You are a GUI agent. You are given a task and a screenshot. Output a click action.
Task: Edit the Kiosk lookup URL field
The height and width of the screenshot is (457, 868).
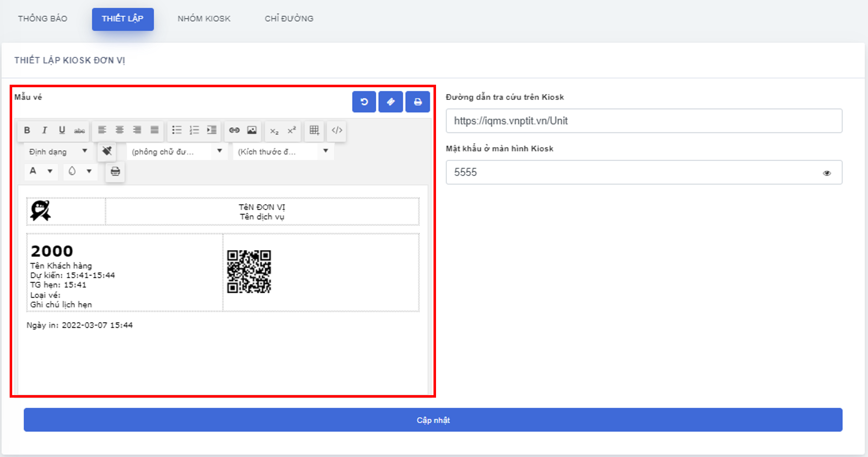(644, 121)
